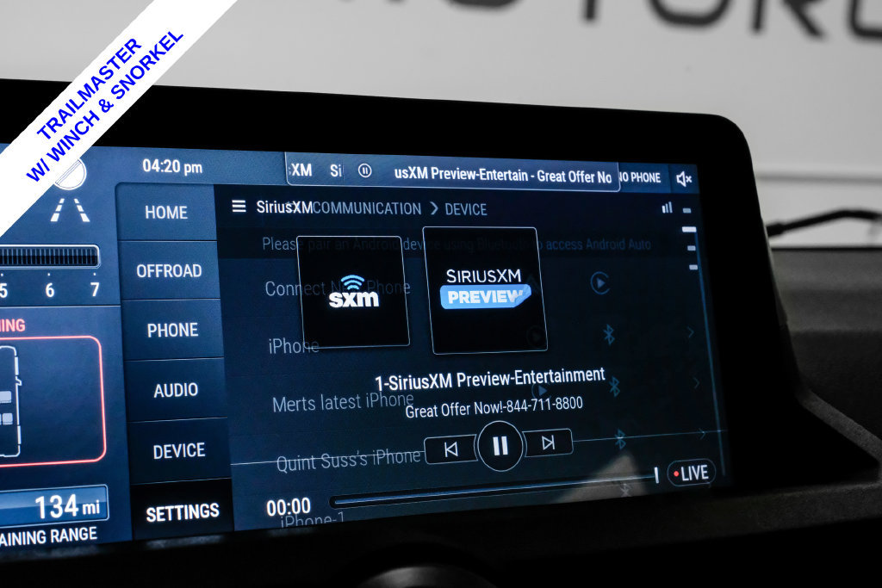Open the DEVICE screen
Viewport: 882px width, 588px height.
click(179, 451)
